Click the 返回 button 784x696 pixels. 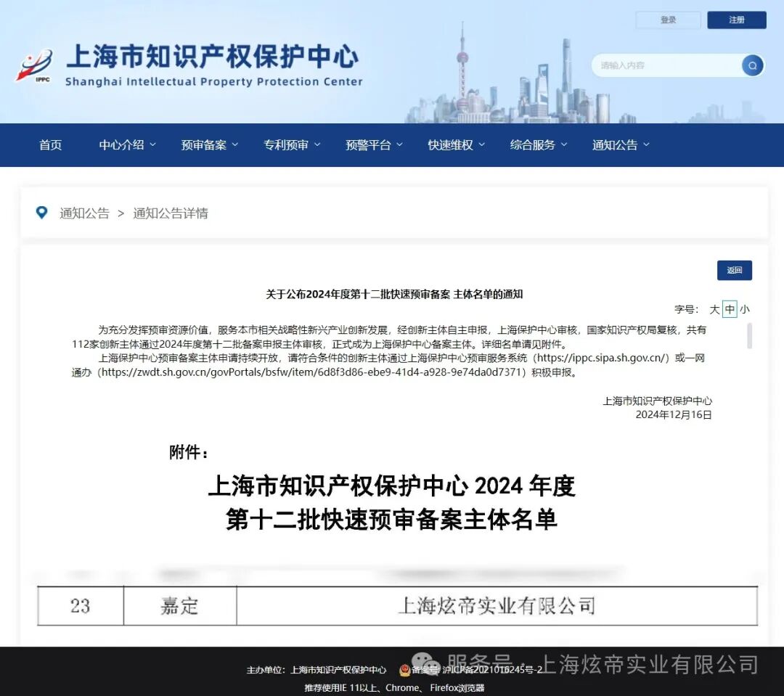pos(735,269)
